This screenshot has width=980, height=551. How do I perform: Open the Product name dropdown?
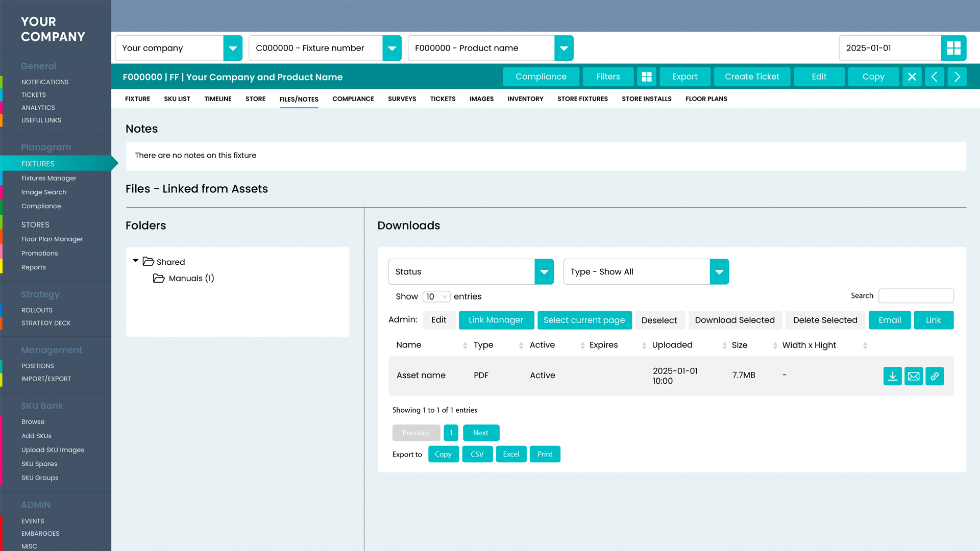click(564, 48)
